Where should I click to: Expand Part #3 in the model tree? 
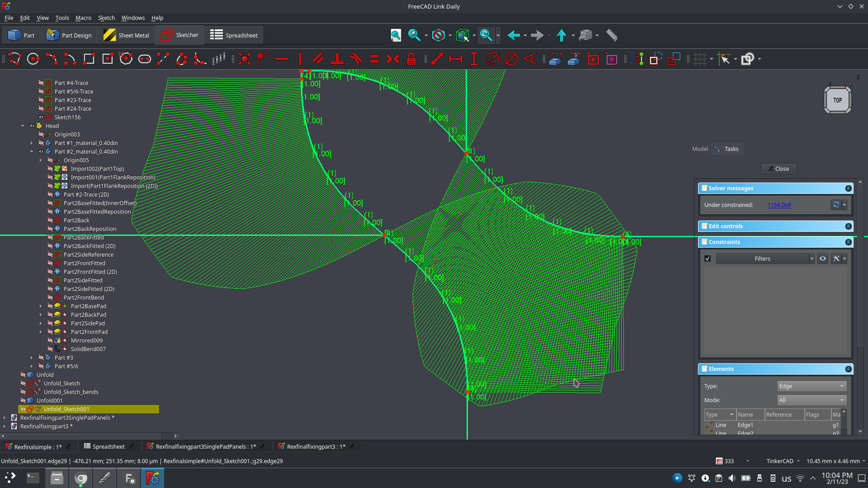31,357
